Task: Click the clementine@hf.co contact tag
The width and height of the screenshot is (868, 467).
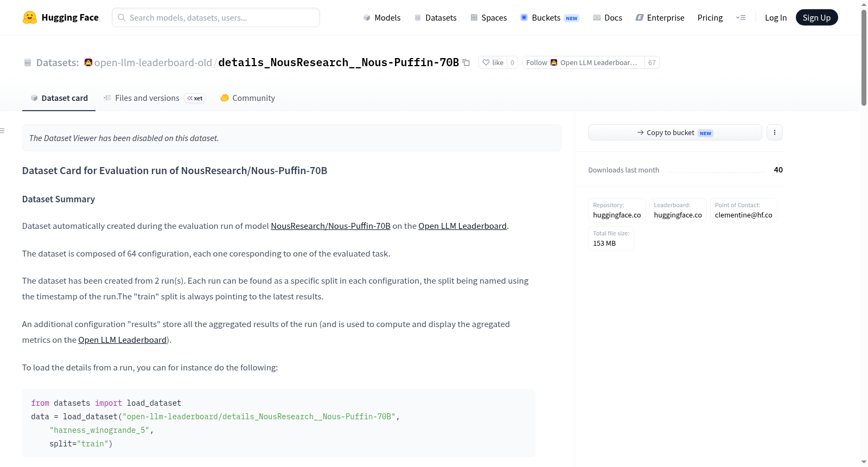Action: click(743, 210)
